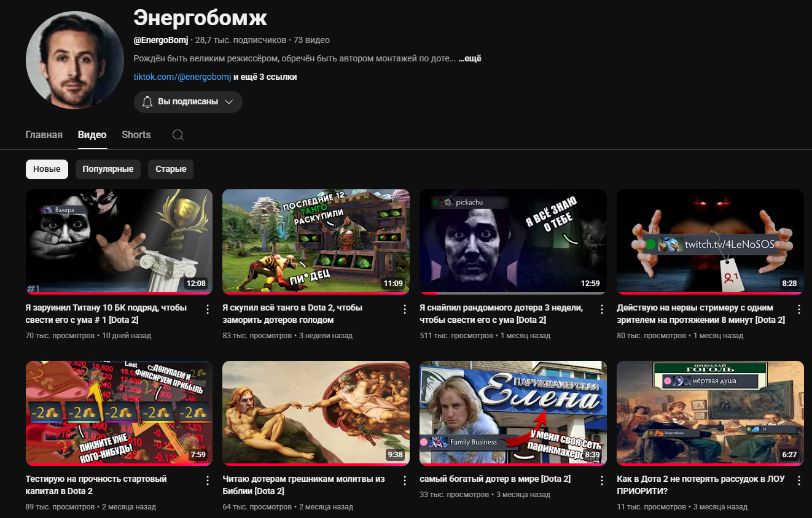
Task: Sort videos by Новые chip
Action: (47, 169)
